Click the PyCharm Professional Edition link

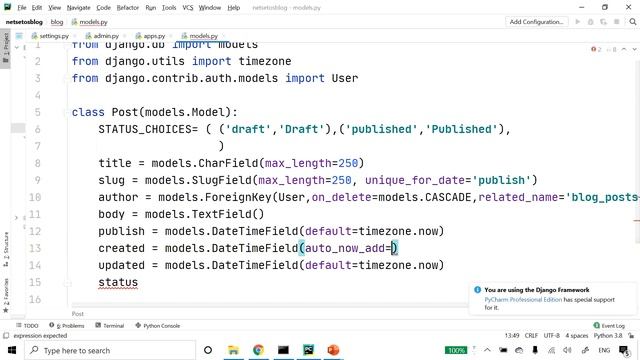click(x=523, y=299)
